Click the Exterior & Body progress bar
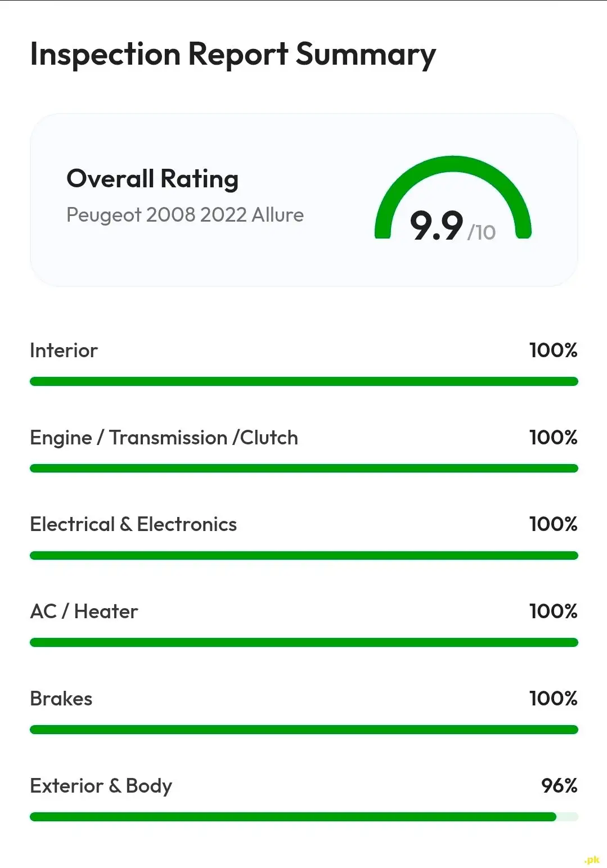Screen dimensions: 607x868 click(293, 817)
